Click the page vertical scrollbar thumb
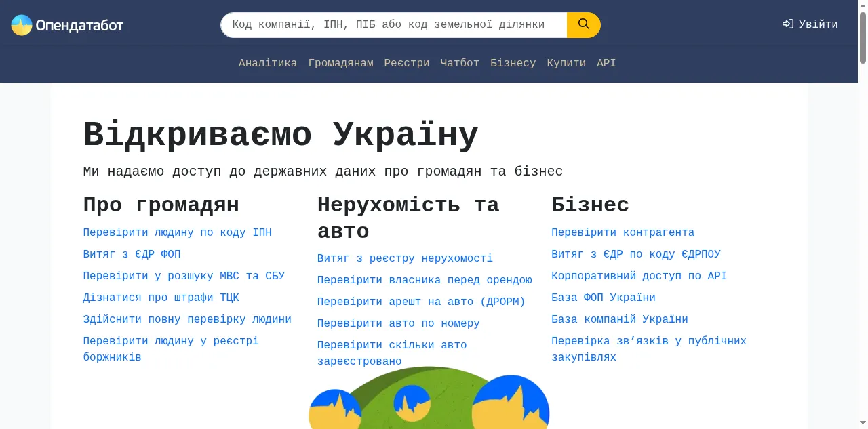The height and width of the screenshot is (429, 868). pyautogui.click(x=863, y=37)
